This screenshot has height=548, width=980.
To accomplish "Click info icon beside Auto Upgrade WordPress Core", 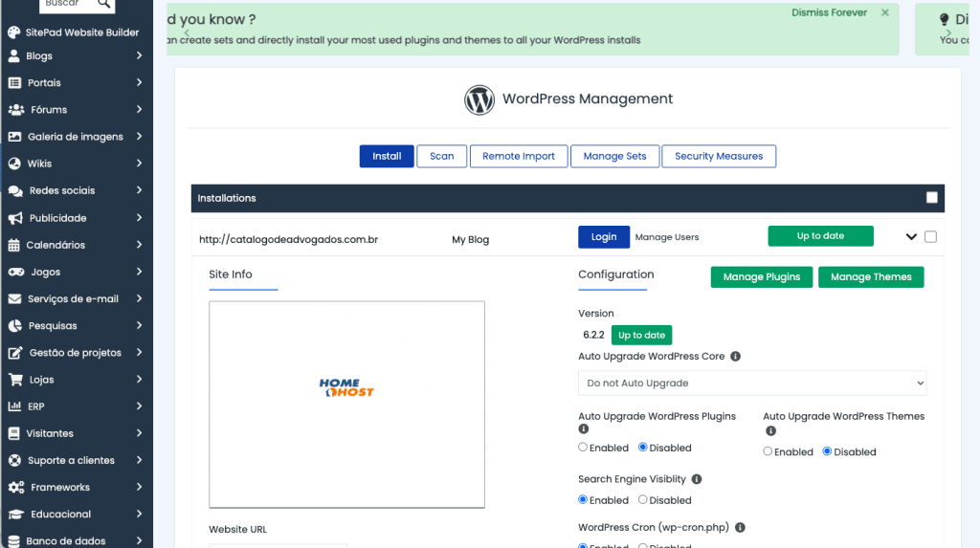I will pyautogui.click(x=736, y=356).
